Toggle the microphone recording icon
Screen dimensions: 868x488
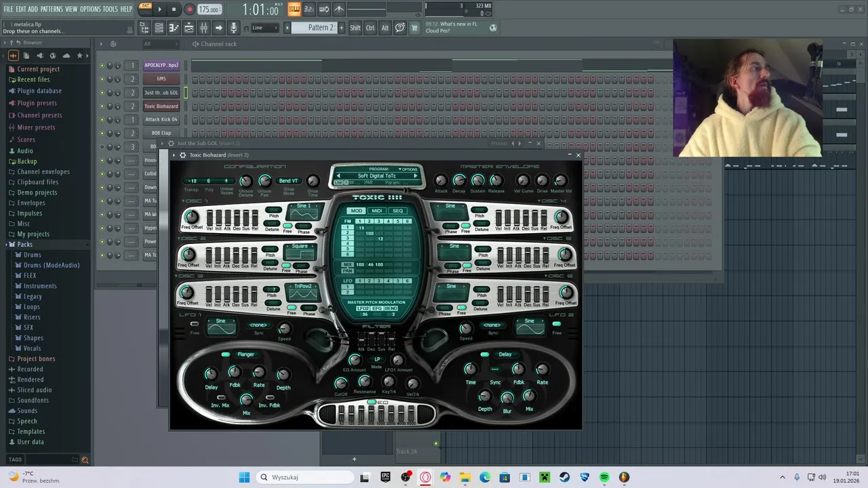pos(233,28)
